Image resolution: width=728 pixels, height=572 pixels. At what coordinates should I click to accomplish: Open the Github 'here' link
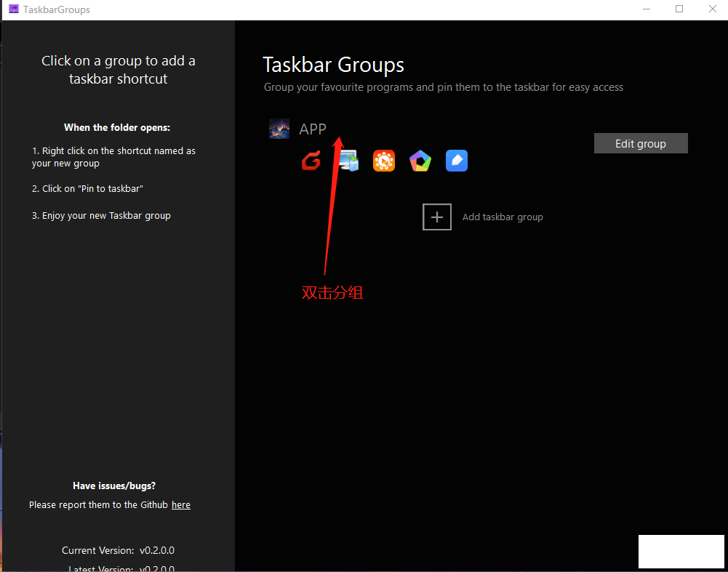click(x=181, y=504)
